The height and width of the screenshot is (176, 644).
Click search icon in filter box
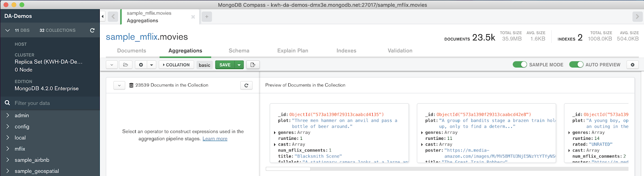[7, 103]
